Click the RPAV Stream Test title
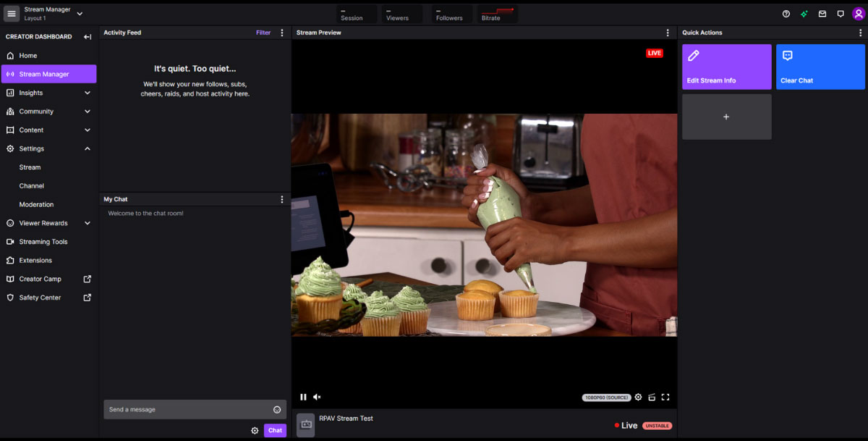Screen dimensions: 868x441 point(346,419)
